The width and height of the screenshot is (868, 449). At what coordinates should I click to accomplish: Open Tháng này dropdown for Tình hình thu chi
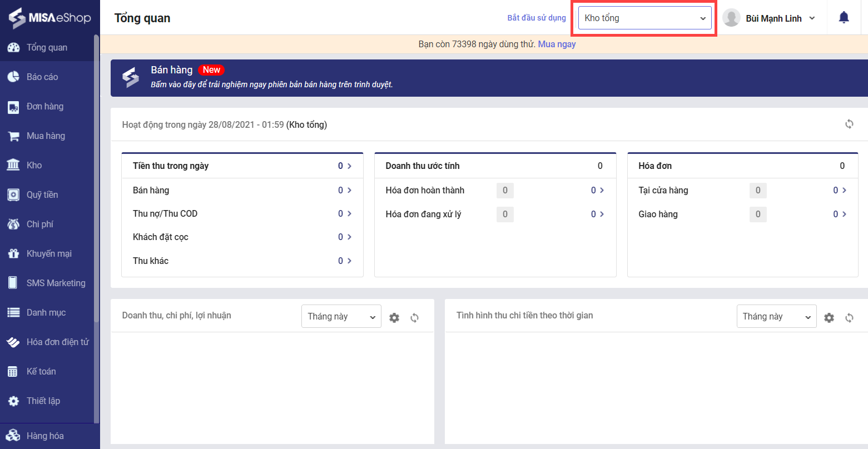click(x=776, y=316)
